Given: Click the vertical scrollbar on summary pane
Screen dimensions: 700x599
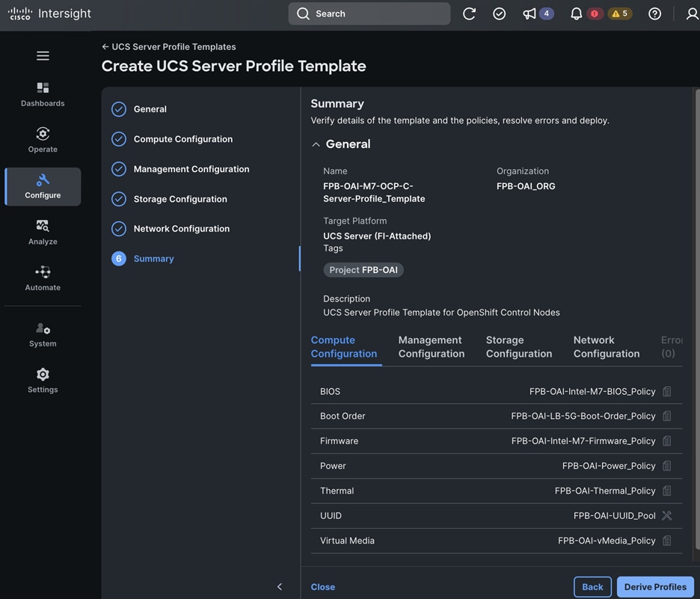Looking at the screenshot, I should (697, 319).
